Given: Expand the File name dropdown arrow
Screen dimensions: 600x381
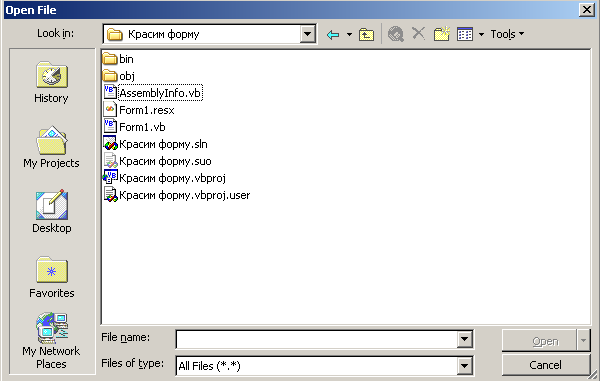Looking at the screenshot, I should pyautogui.click(x=465, y=339).
